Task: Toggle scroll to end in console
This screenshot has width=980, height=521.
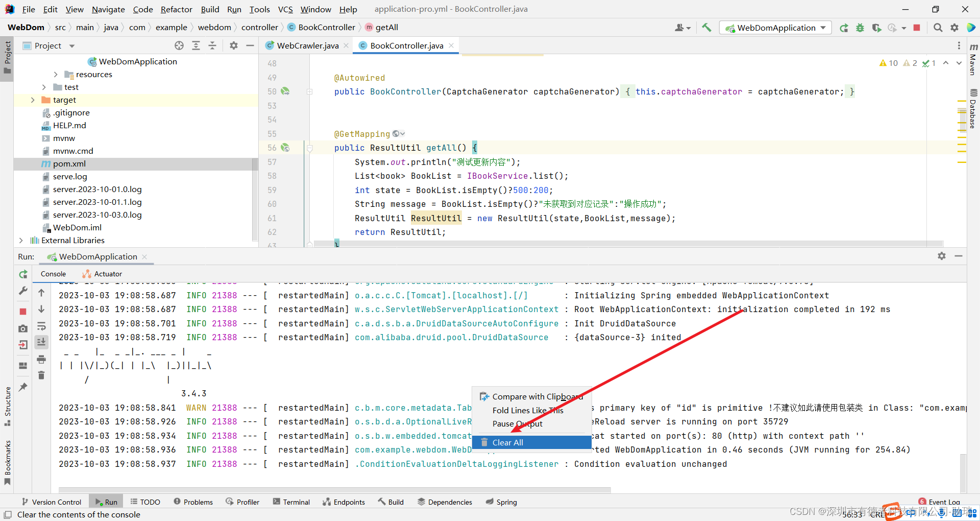Action: pyautogui.click(x=41, y=342)
